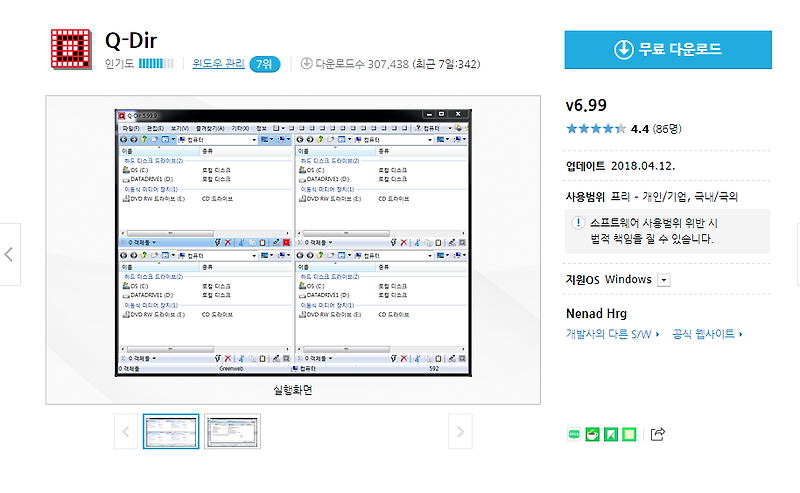
Task: Click the green memo square share icon
Action: [629, 434]
